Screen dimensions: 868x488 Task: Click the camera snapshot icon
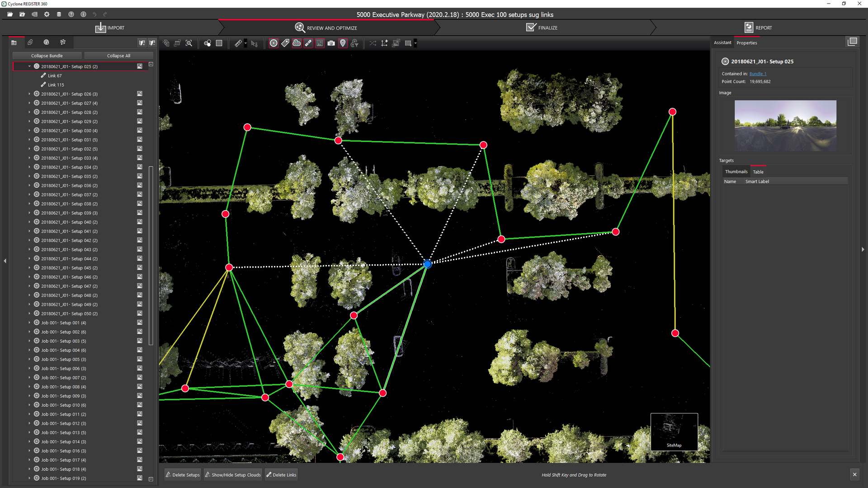click(x=331, y=43)
